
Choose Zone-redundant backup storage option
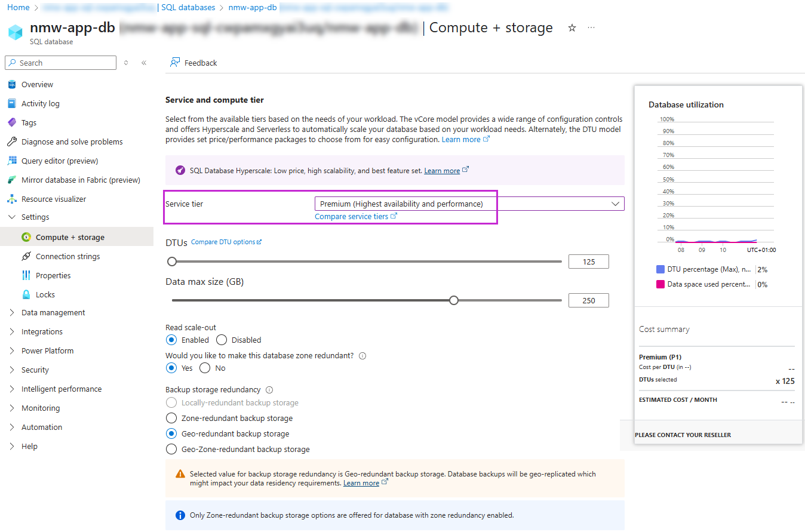pos(171,418)
